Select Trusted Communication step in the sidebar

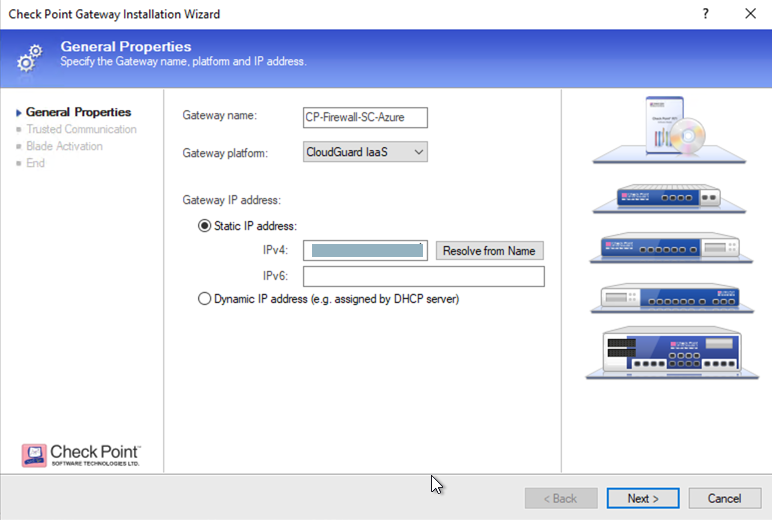click(x=81, y=129)
